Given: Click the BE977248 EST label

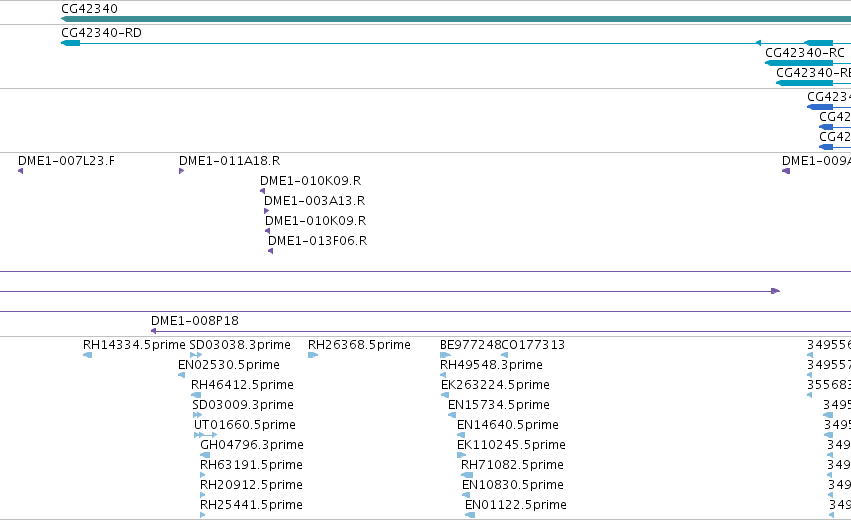Looking at the screenshot, I should coord(471,345).
